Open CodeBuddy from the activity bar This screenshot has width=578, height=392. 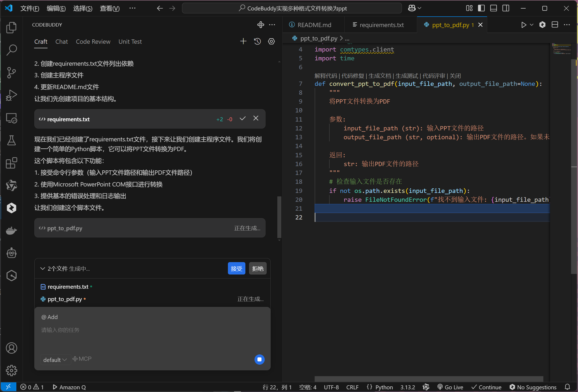pos(12,208)
